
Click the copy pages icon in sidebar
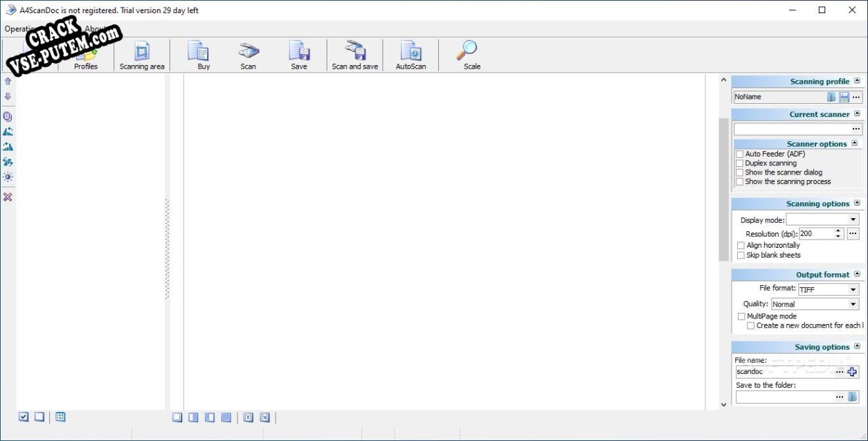coord(8,116)
